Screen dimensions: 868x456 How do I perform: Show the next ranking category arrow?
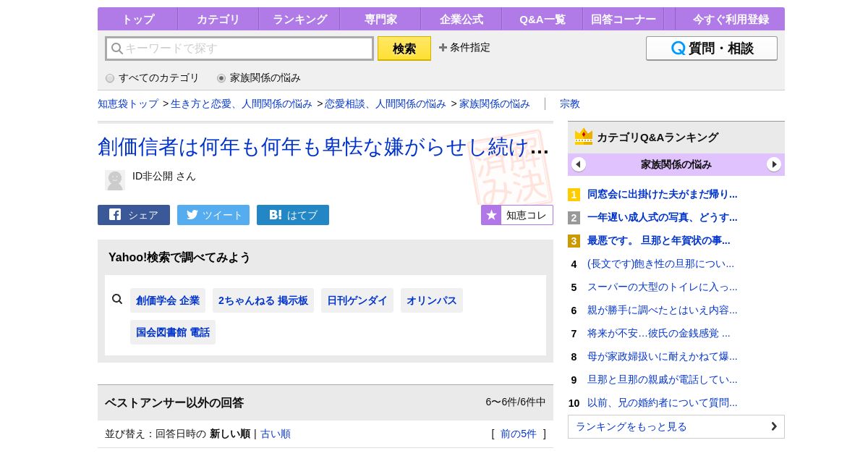[x=774, y=164]
